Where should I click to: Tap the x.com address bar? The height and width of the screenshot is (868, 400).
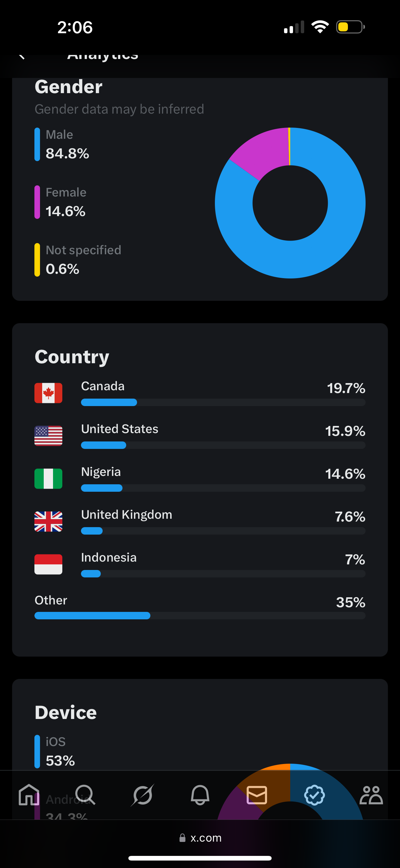200,838
